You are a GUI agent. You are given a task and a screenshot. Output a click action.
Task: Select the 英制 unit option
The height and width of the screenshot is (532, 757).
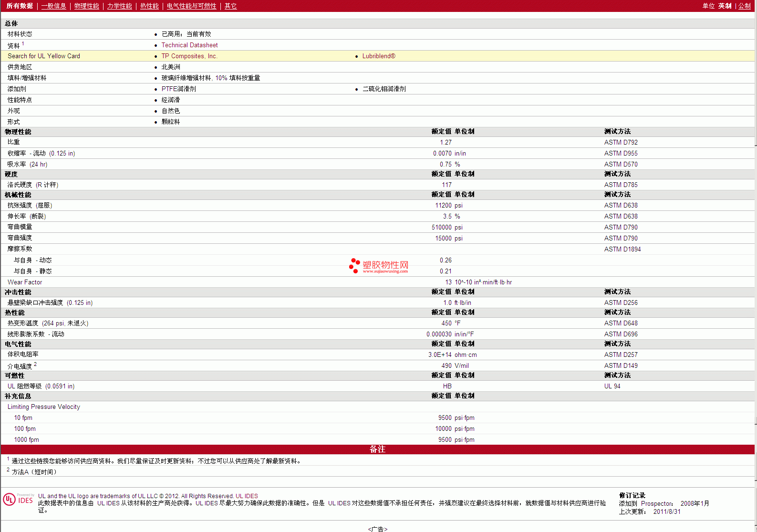[725, 6]
